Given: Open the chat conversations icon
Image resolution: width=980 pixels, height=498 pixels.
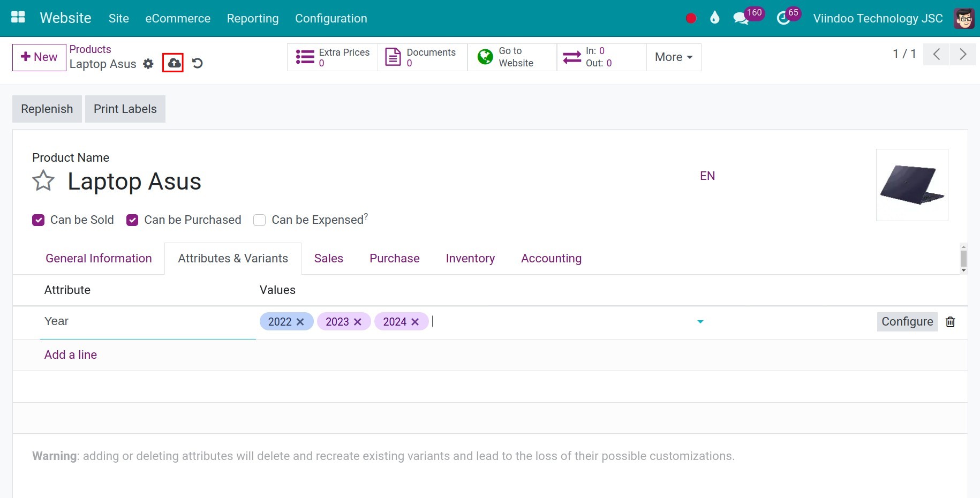Looking at the screenshot, I should tap(741, 19).
